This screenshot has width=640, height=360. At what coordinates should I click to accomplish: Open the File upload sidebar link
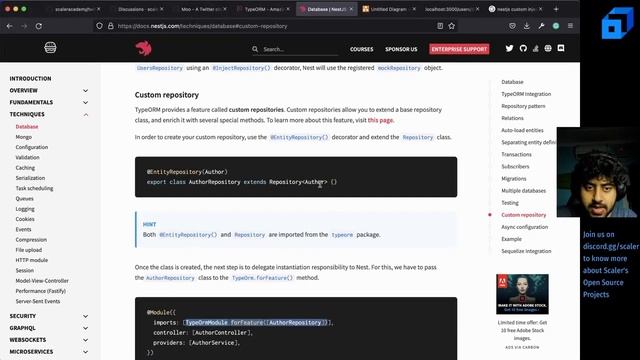pos(29,250)
